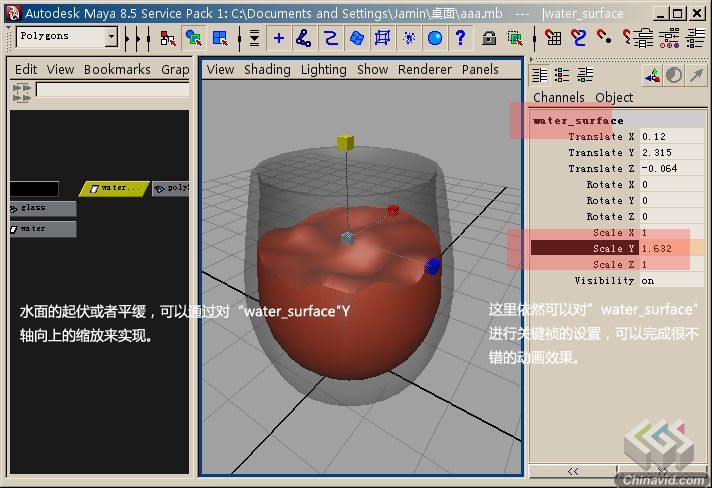Show Channel Box only layout icon
This screenshot has height=488, width=712.
tap(539, 75)
